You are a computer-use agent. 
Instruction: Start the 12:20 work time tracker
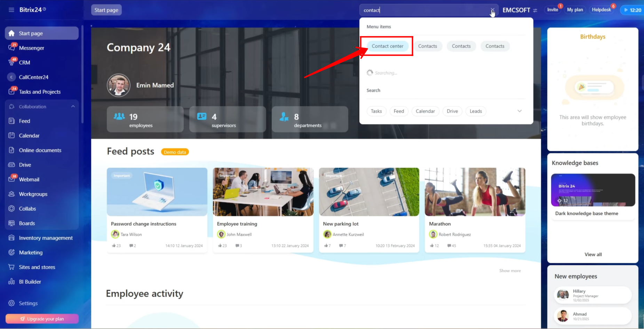pos(632,10)
